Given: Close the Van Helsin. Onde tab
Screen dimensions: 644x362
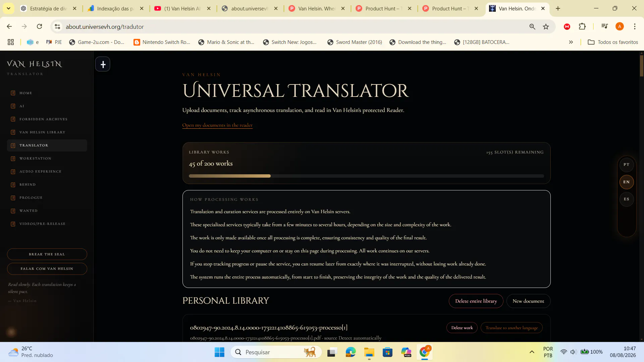Looking at the screenshot, I should [543, 8].
